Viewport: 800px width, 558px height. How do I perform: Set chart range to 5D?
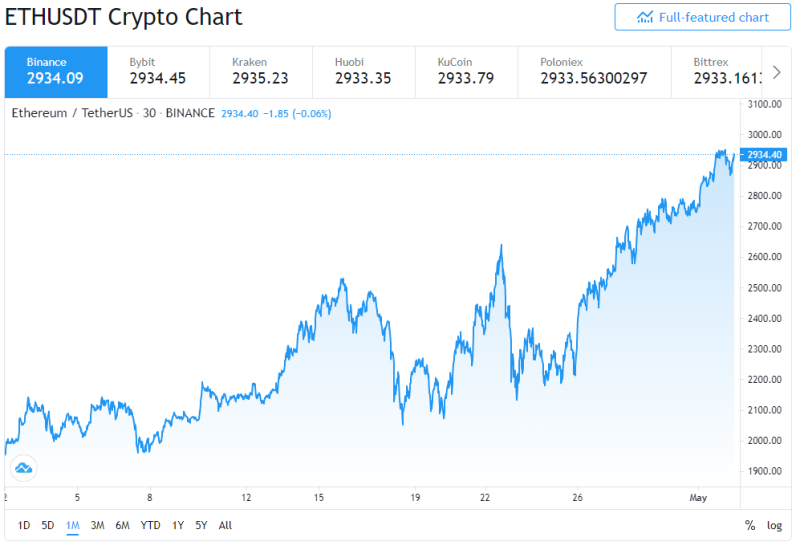tap(47, 525)
